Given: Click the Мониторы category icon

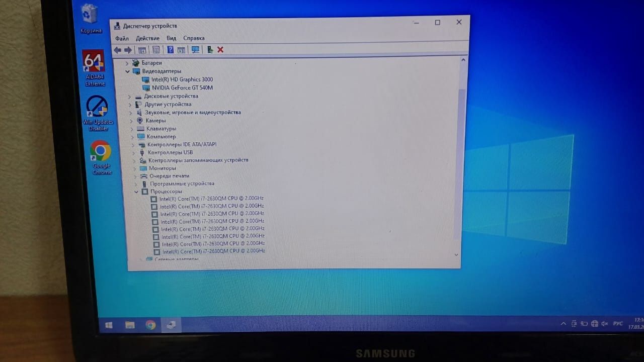Looking at the screenshot, I should 143,168.
